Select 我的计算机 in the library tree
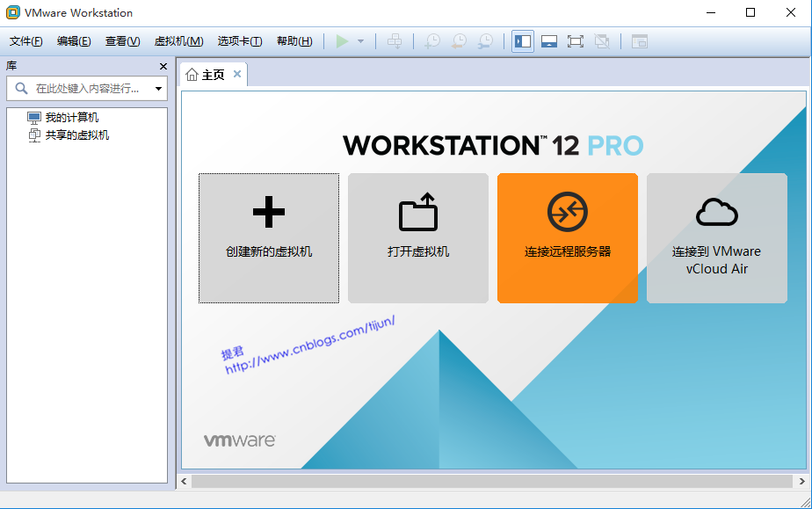 click(71, 118)
